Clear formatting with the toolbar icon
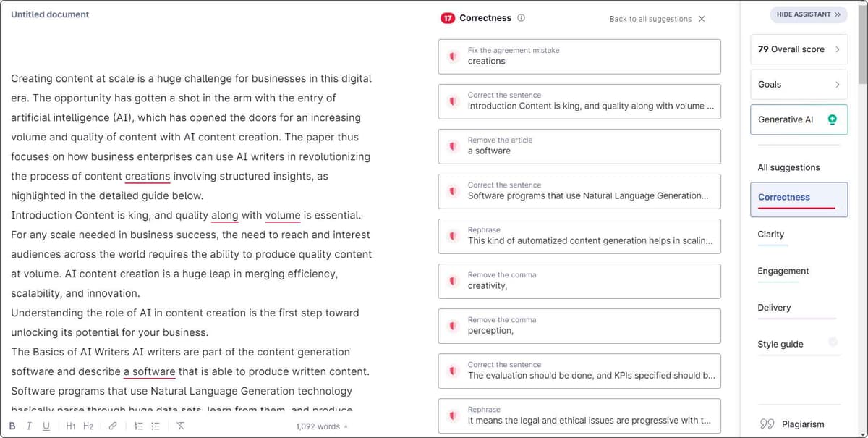This screenshot has width=868, height=438. click(x=180, y=426)
